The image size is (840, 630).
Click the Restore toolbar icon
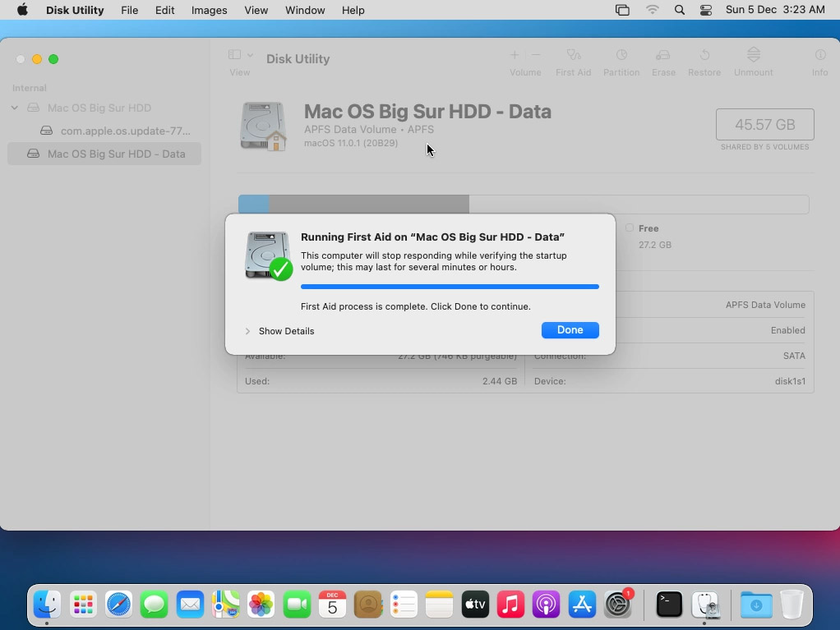704,55
